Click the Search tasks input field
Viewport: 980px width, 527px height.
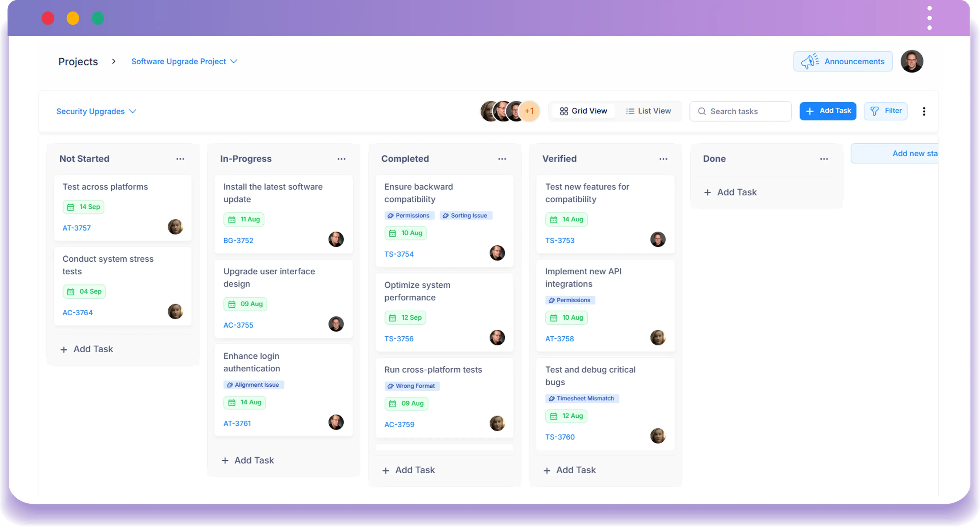(x=738, y=111)
